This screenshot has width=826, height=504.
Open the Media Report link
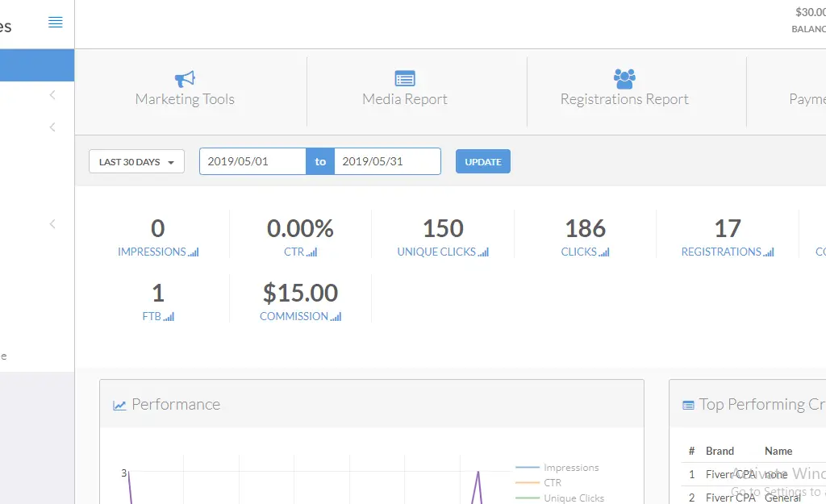[x=405, y=99]
